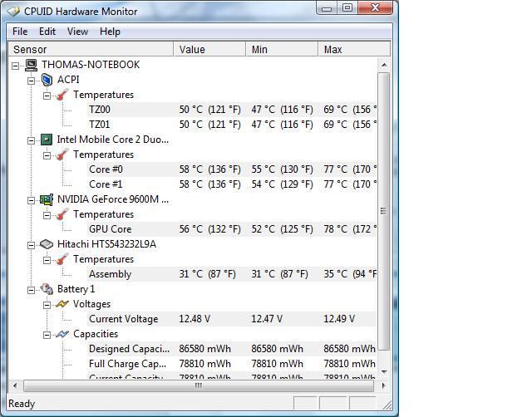Image resolution: width=532 pixels, height=417 pixels.
Task: Click the Value column header
Action: (210, 50)
